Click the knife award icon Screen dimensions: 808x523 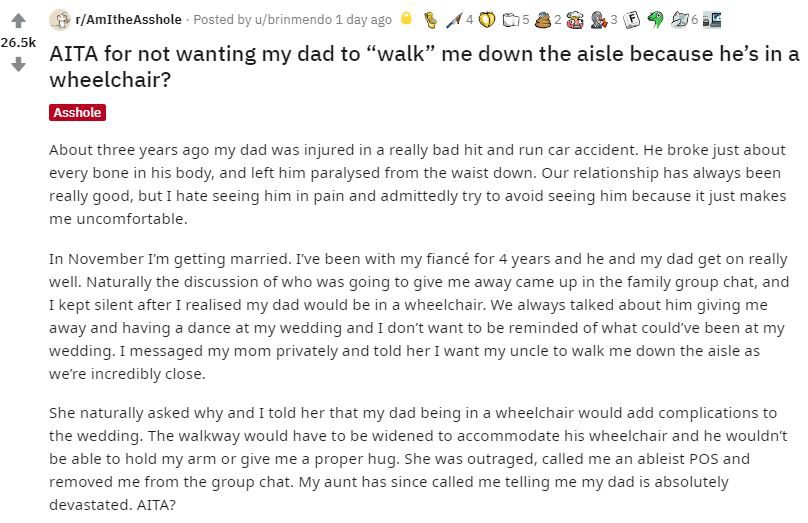click(x=454, y=20)
